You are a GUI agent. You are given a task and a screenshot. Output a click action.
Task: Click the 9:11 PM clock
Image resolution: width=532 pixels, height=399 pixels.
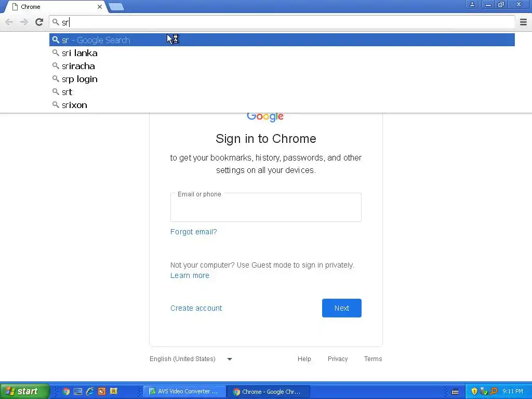tap(513, 392)
